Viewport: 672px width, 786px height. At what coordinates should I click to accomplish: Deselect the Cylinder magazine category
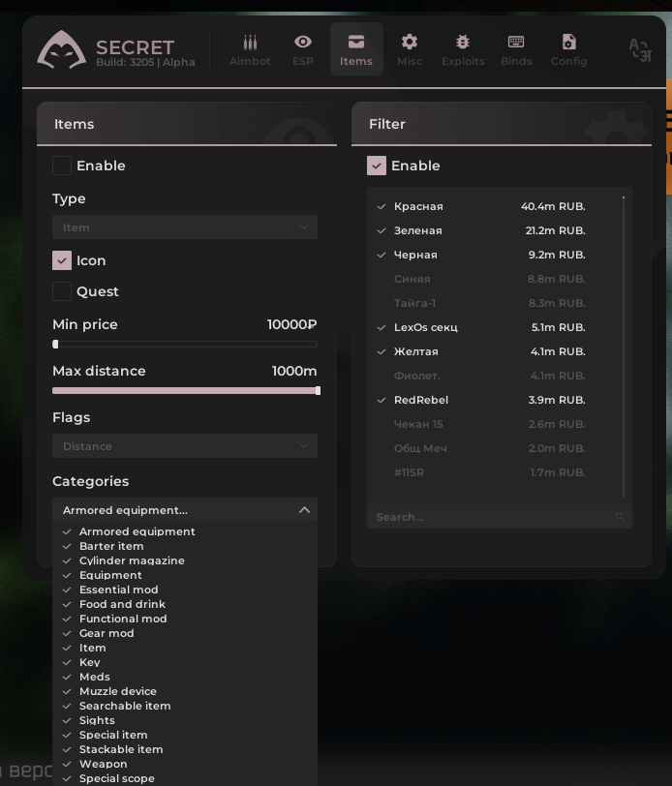(x=185, y=560)
